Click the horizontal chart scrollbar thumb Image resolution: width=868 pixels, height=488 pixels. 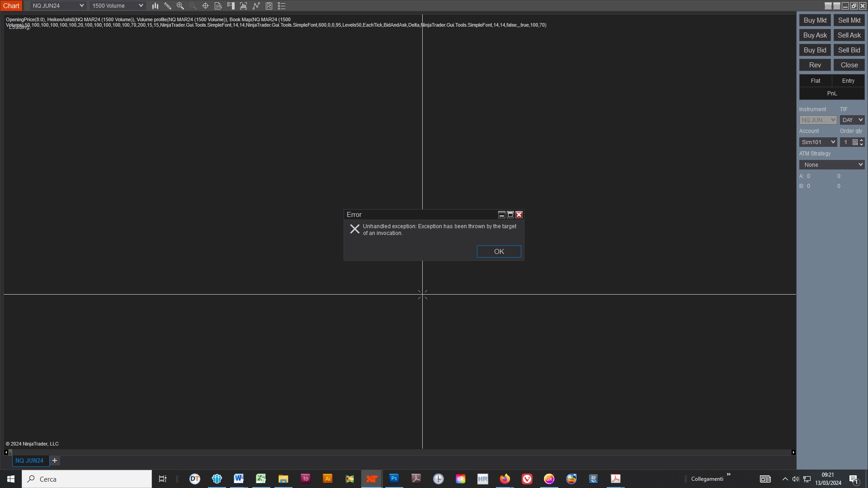tap(10, 452)
